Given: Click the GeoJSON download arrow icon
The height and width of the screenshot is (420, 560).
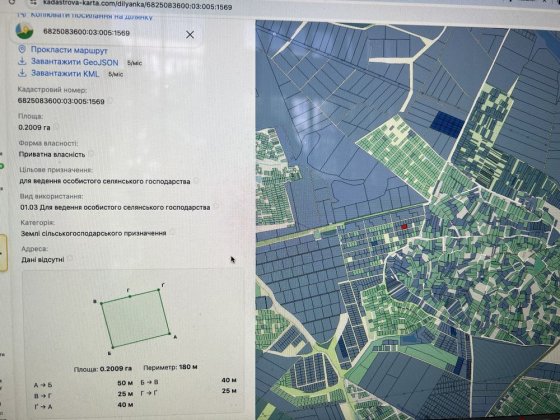Looking at the screenshot, I should (22, 61).
